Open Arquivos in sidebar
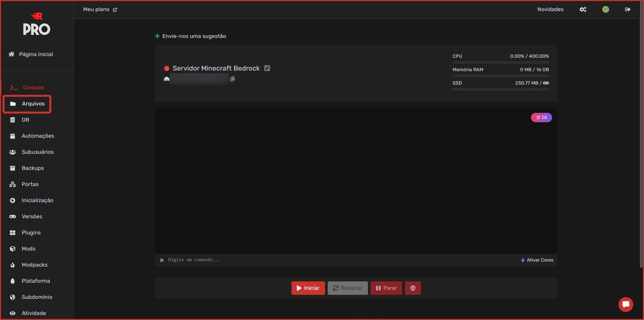 point(27,104)
